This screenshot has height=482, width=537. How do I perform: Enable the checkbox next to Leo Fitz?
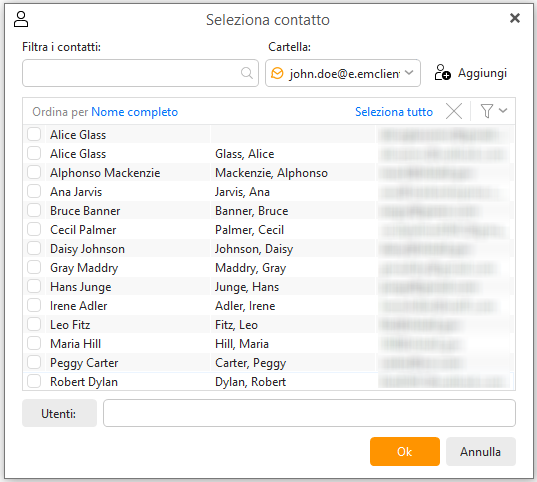pos(34,324)
